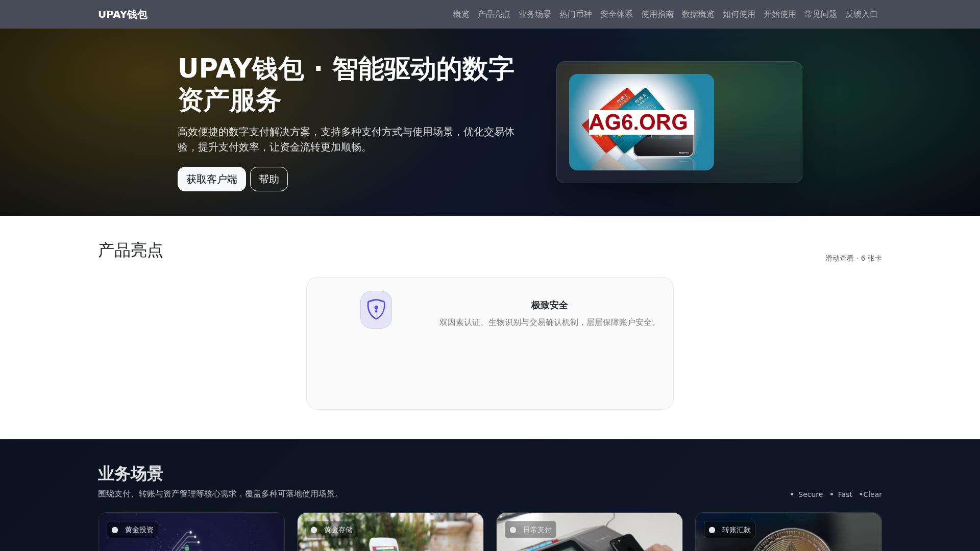The width and height of the screenshot is (980, 551).
Task: Navigate to 数据概览
Action: coord(698,14)
